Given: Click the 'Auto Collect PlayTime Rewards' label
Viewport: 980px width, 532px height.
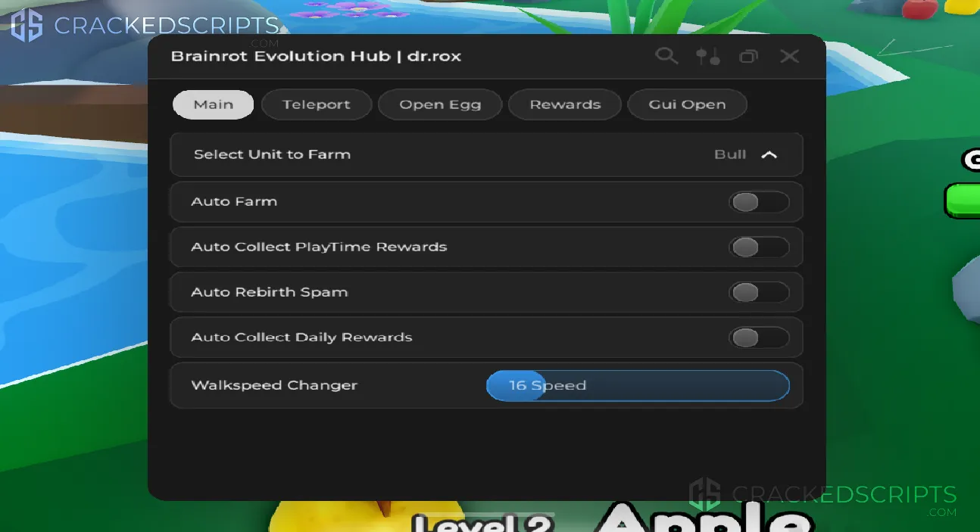Looking at the screenshot, I should [x=319, y=247].
